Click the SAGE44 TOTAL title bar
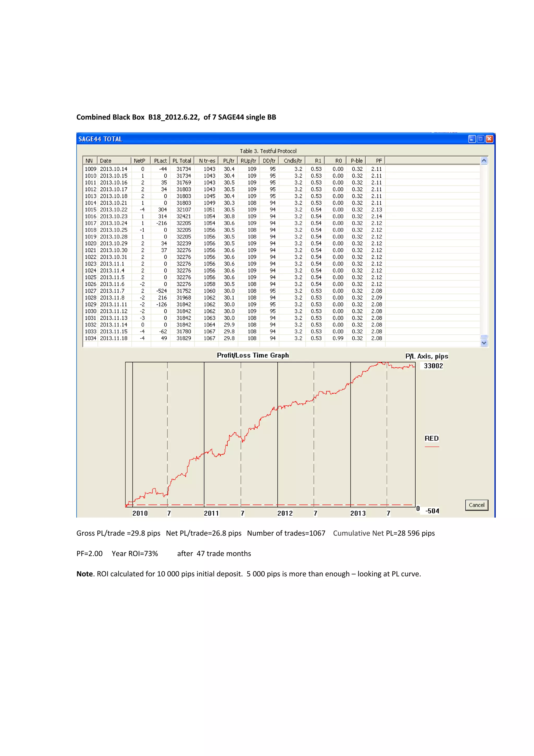Viewport: 534px width, 756px height. (x=263, y=139)
